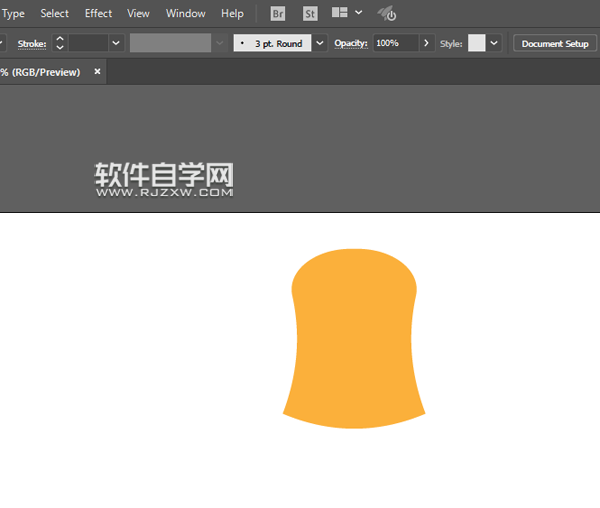
Task: Adjust the stroke weight stepper arrows
Action: [59, 44]
